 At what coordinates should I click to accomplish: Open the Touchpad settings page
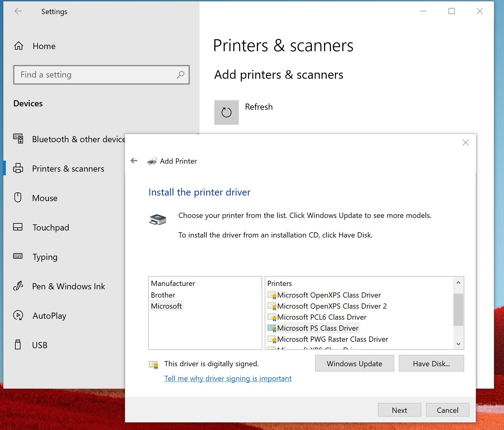click(51, 227)
